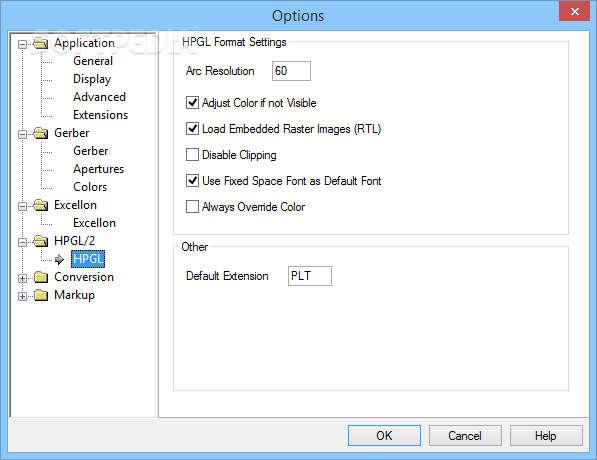Click the OK button
This screenshot has width=597, height=460.
click(x=384, y=435)
